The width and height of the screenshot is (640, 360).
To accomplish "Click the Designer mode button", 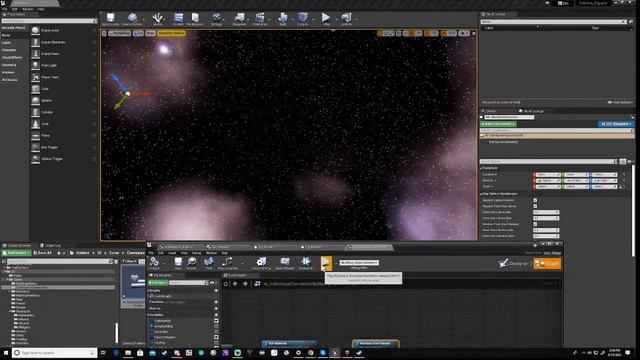I will [x=513, y=264].
